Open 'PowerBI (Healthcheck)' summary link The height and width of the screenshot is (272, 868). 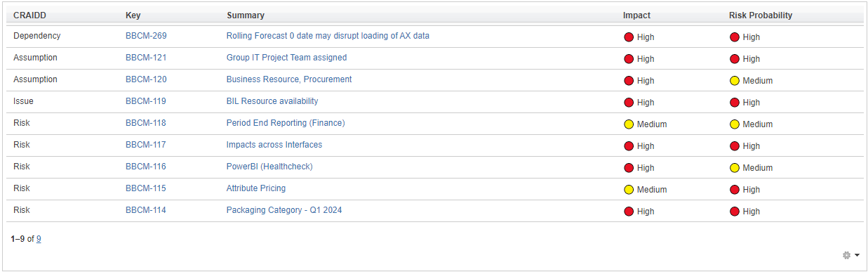pos(269,167)
